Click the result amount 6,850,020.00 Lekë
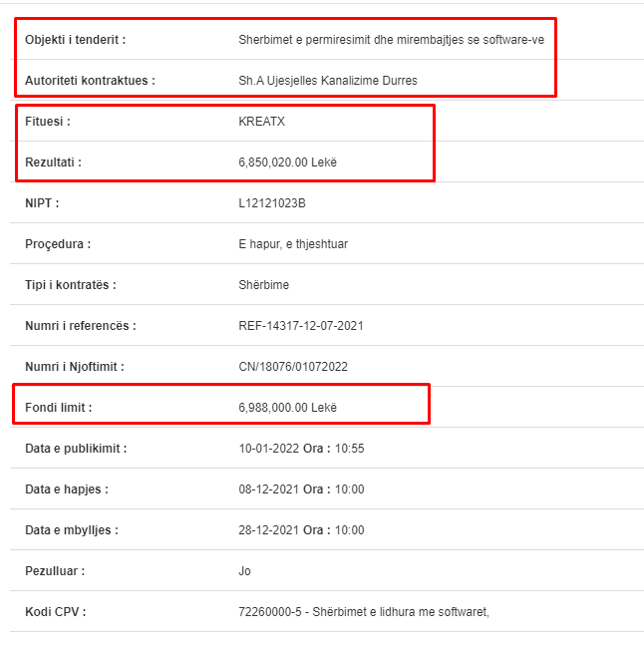644x647 pixels. coord(287,162)
